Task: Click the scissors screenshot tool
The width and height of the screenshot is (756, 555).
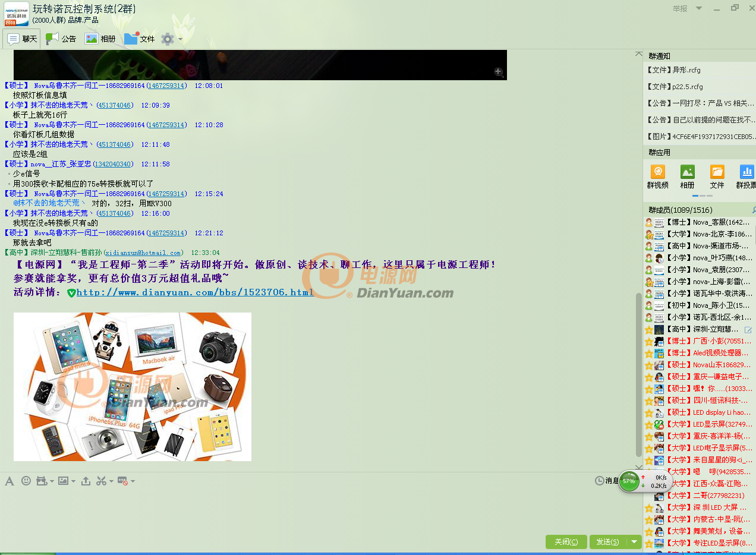Action: pos(102,481)
